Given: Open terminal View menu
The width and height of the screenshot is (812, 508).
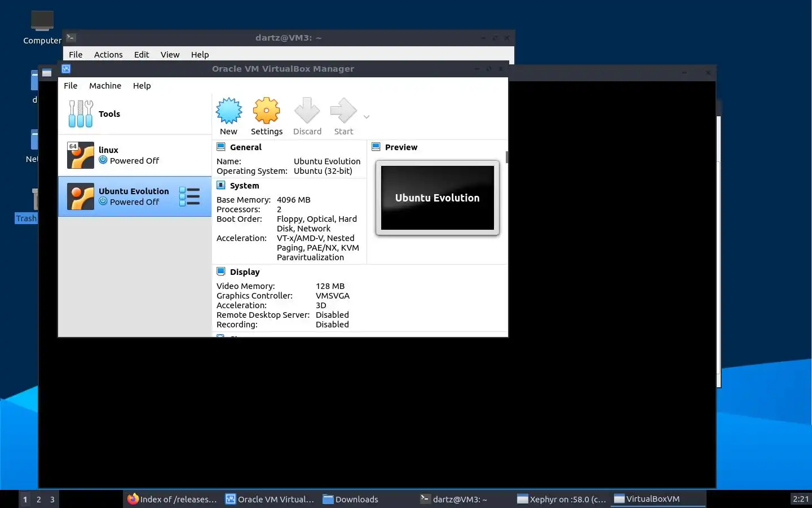Looking at the screenshot, I should pos(170,55).
